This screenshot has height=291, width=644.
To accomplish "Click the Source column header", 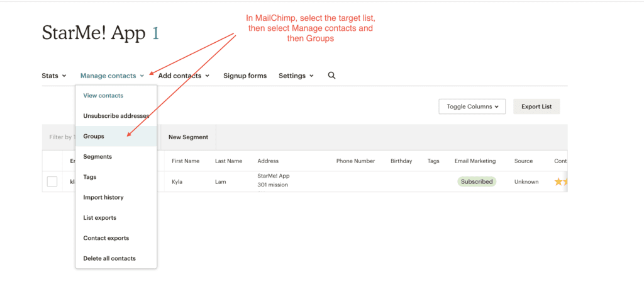I will pyautogui.click(x=523, y=161).
